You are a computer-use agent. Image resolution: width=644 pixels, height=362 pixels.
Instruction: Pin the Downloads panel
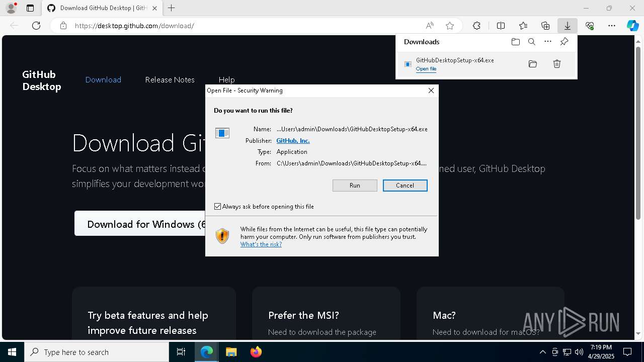click(564, 42)
